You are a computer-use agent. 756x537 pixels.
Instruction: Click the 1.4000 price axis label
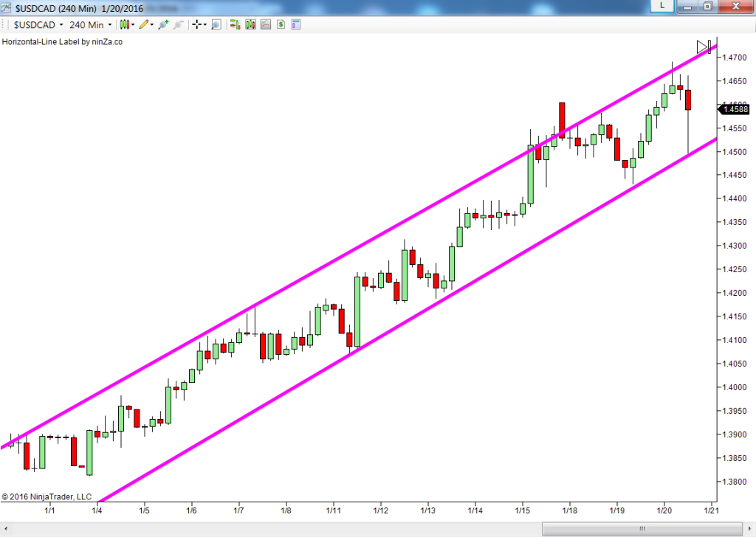pyautogui.click(x=736, y=387)
